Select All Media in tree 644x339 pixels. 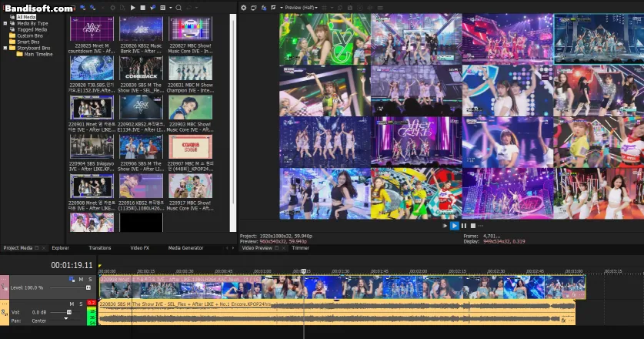point(26,17)
